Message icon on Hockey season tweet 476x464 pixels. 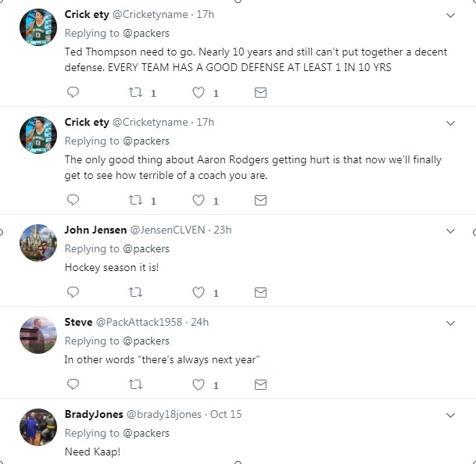261,292
